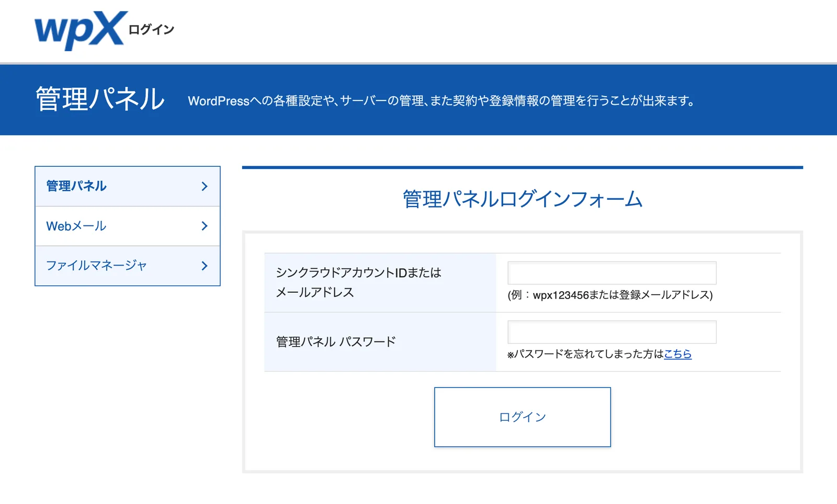Click the example text wpx123456または登録メールアドレス
Image resolution: width=837 pixels, height=504 pixels.
coord(610,295)
